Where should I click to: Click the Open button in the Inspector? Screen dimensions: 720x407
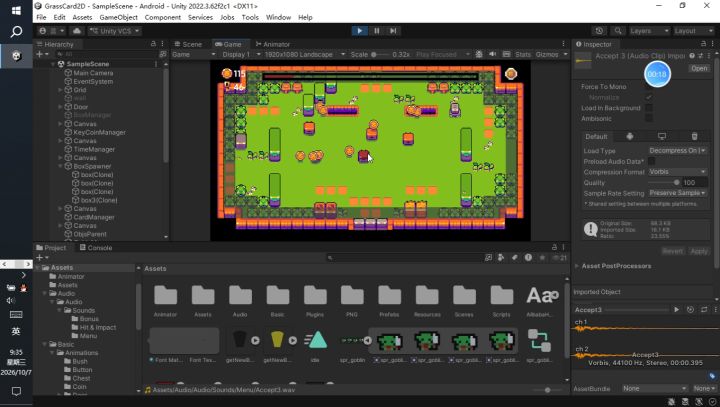(x=699, y=68)
